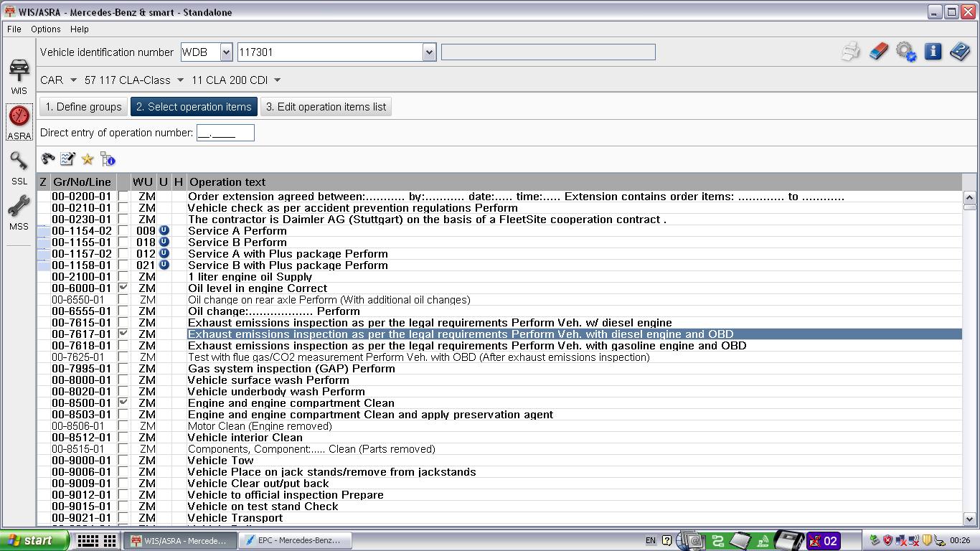Viewport: 980px width, 551px height.
Task: Click update marker for Service A with Plus package
Action: tap(164, 253)
